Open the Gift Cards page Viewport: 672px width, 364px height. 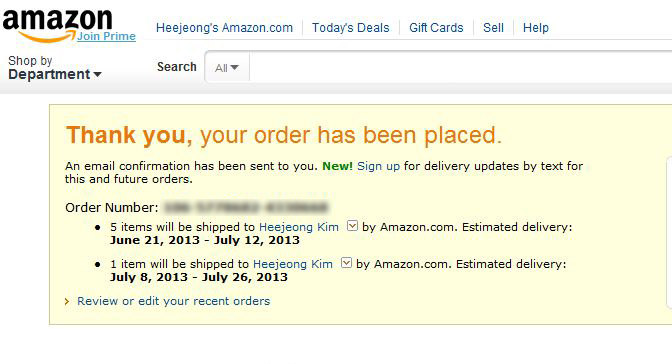(x=436, y=28)
